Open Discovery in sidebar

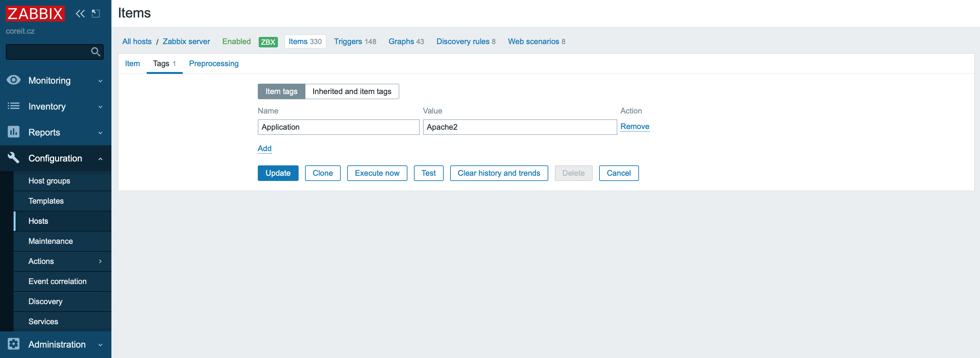click(x=63, y=301)
